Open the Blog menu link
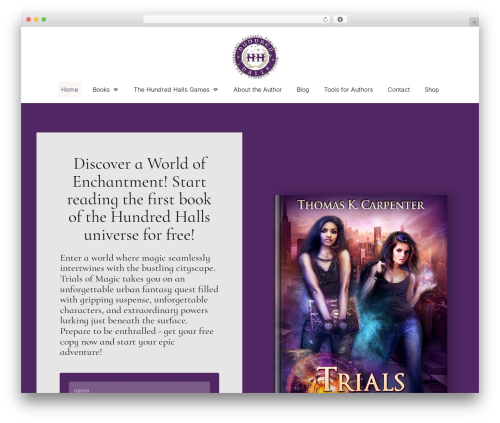 pos(303,90)
